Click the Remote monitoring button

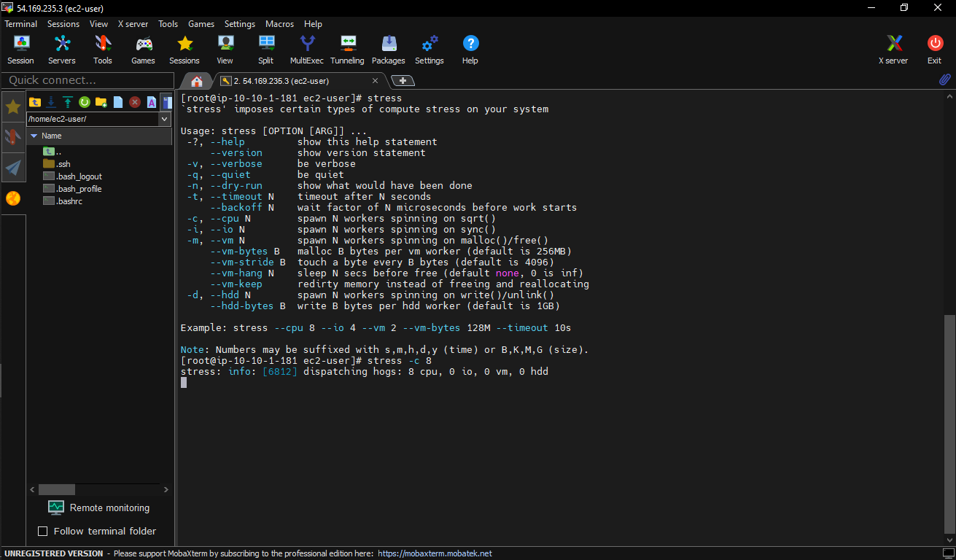[x=98, y=507]
